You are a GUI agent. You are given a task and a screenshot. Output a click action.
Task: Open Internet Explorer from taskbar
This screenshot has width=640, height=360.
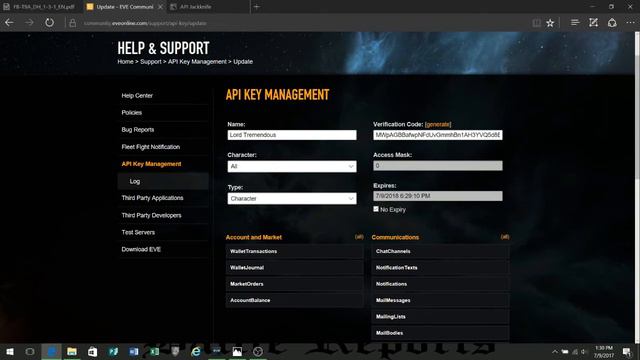click(x=196, y=351)
